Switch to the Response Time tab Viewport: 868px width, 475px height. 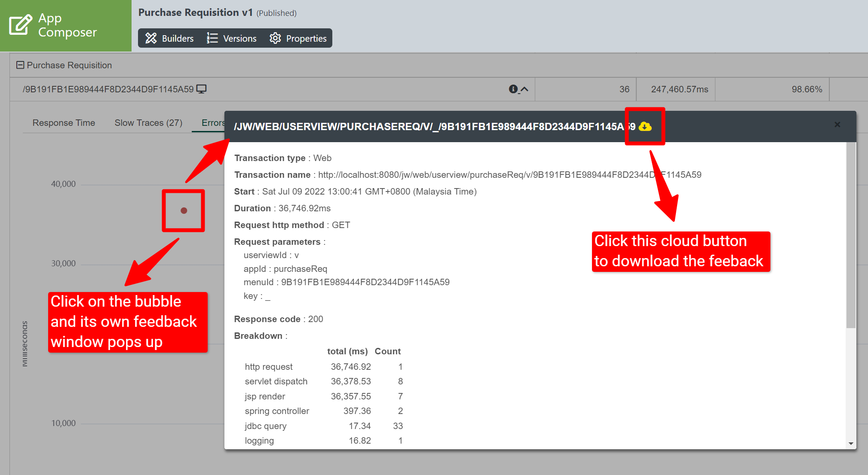(64, 123)
